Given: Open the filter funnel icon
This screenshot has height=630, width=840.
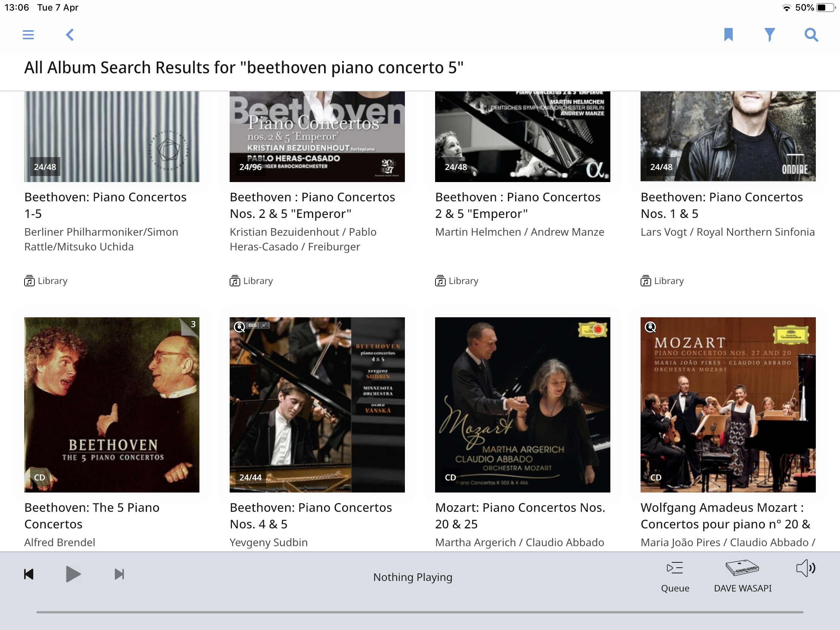Looking at the screenshot, I should click(769, 35).
